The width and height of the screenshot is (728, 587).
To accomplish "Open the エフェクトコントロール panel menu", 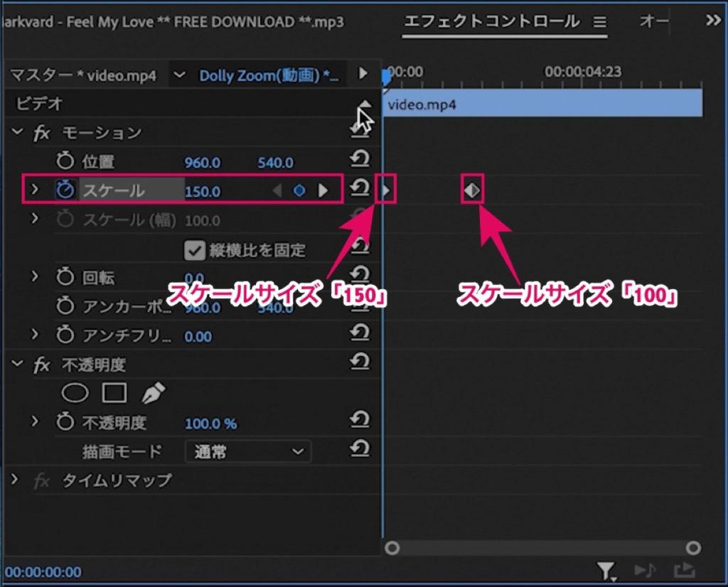I will click(x=600, y=22).
